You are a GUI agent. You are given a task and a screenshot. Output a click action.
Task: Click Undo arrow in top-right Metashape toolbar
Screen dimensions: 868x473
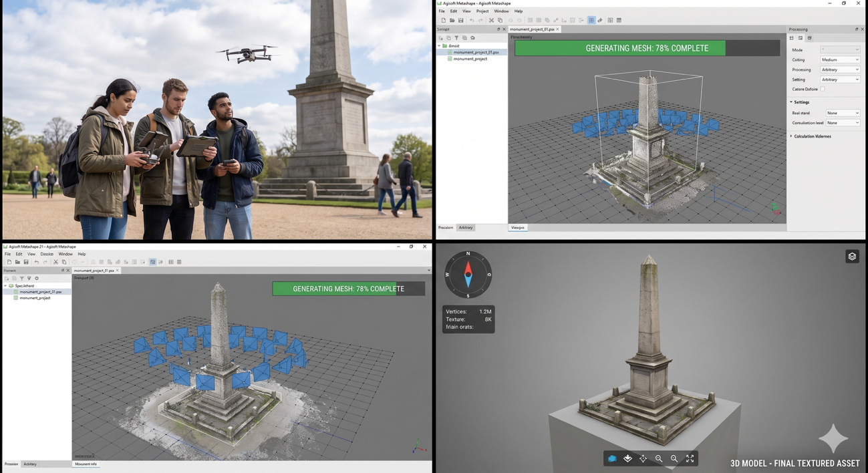click(x=472, y=20)
